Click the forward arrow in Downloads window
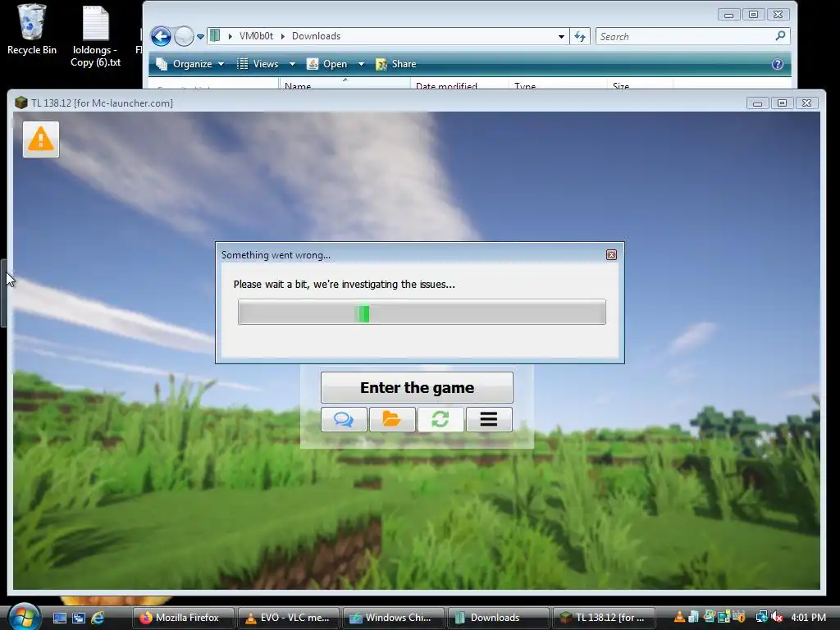840x630 pixels. coord(184,36)
